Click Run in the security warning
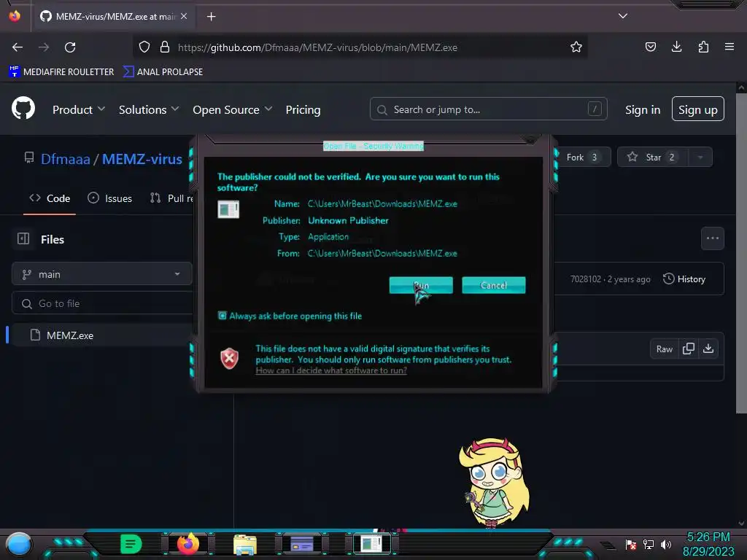 [x=421, y=285]
